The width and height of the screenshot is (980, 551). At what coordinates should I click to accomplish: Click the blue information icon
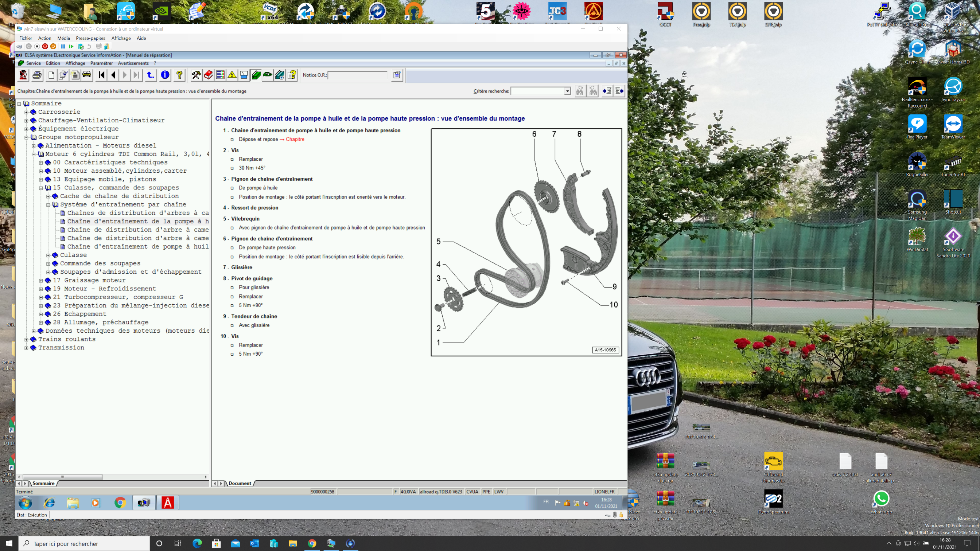(x=165, y=75)
